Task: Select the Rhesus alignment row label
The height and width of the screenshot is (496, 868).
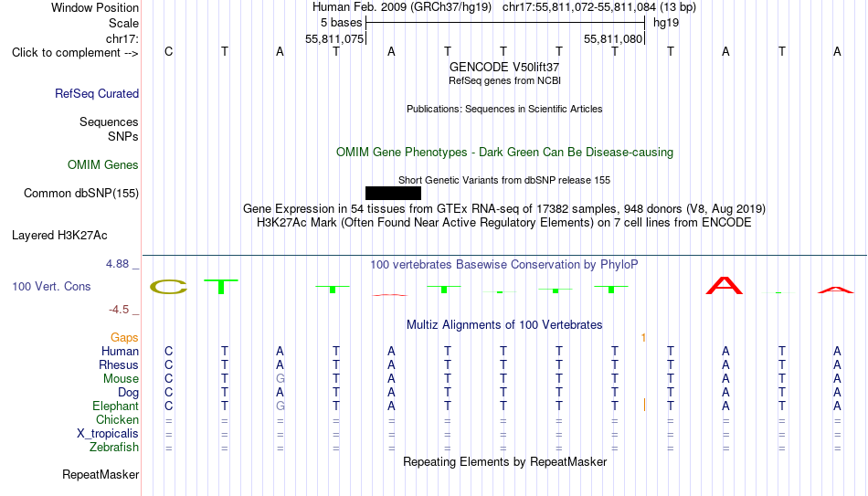Action: pyautogui.click(x=119, y=364)
